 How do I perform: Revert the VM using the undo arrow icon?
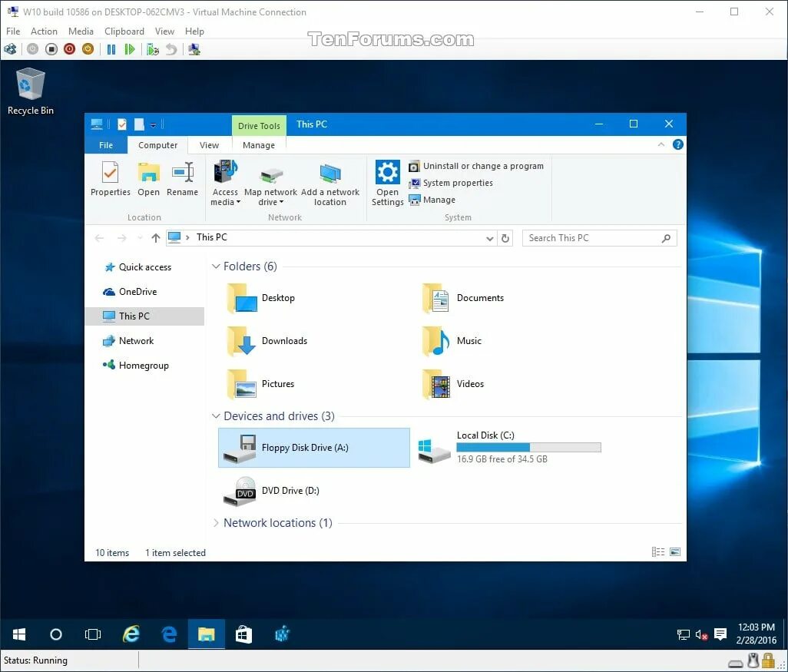[171, 49]
